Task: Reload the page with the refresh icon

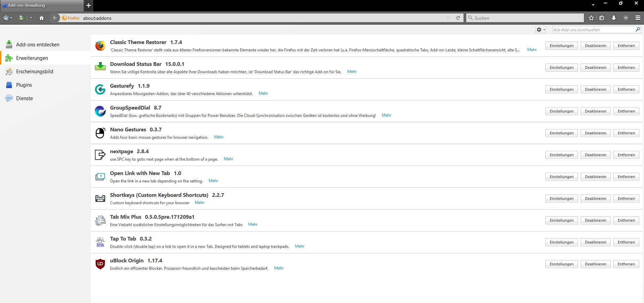Action: (458, 18)
